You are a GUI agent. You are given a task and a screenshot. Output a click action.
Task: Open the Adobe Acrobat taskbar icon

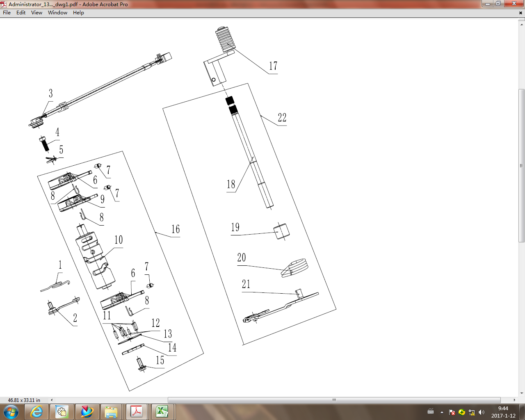tap(137, 412)
